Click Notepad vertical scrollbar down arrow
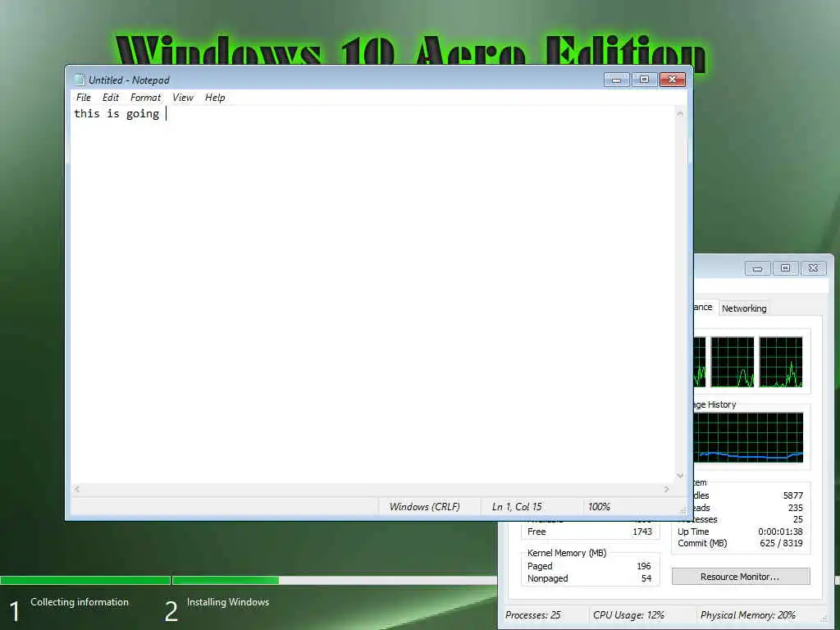 point(680,475)
